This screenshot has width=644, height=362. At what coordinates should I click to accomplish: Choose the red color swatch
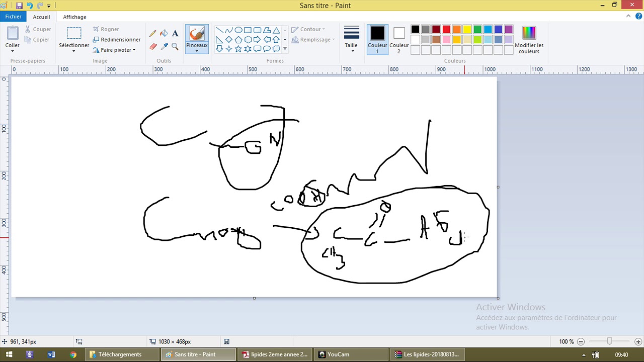click(x=446, y=29)
